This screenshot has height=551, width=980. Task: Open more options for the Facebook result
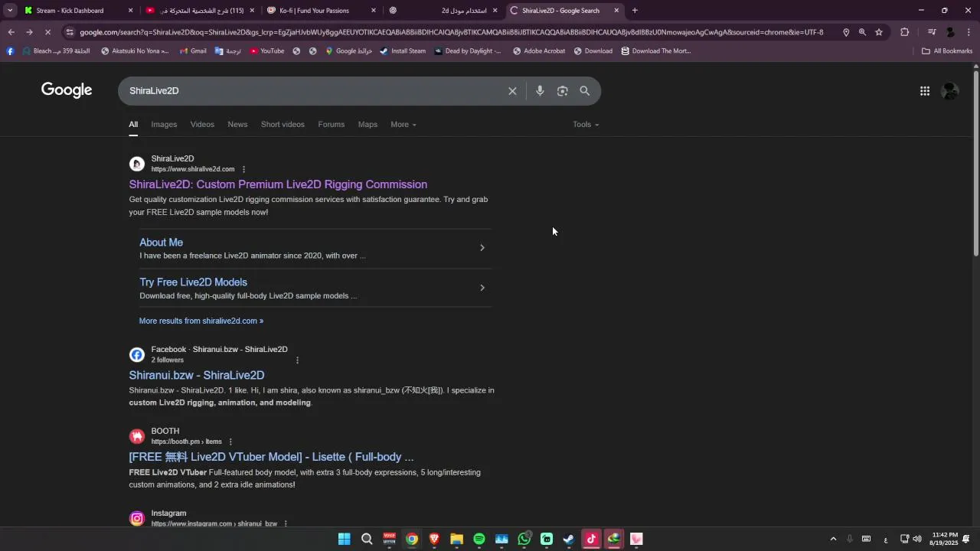[x=297, y=360]
